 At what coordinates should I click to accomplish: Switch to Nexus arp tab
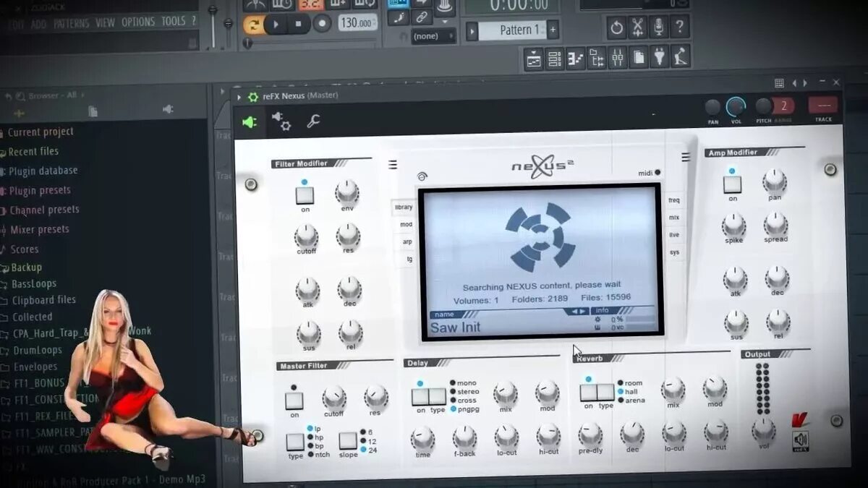[407, 241]
